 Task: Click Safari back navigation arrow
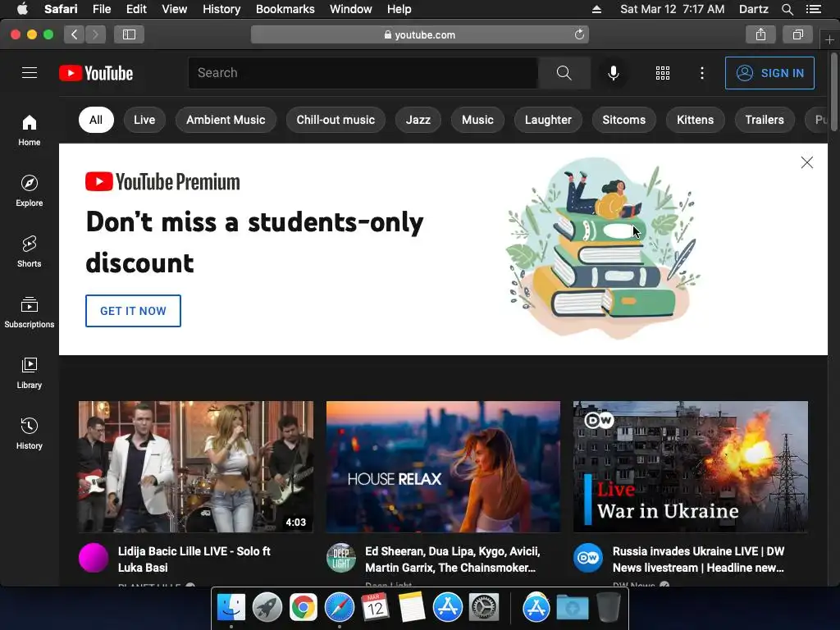pos(75,34)
